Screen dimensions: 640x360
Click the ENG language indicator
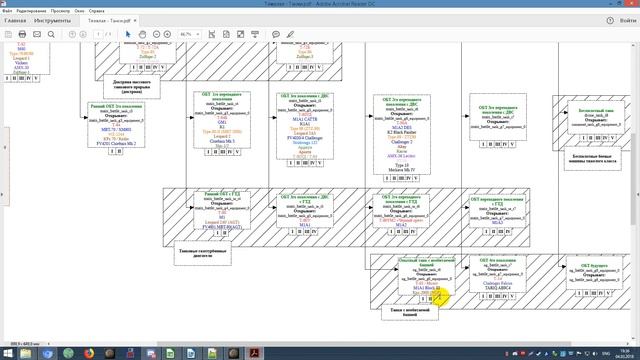(606, 353)
